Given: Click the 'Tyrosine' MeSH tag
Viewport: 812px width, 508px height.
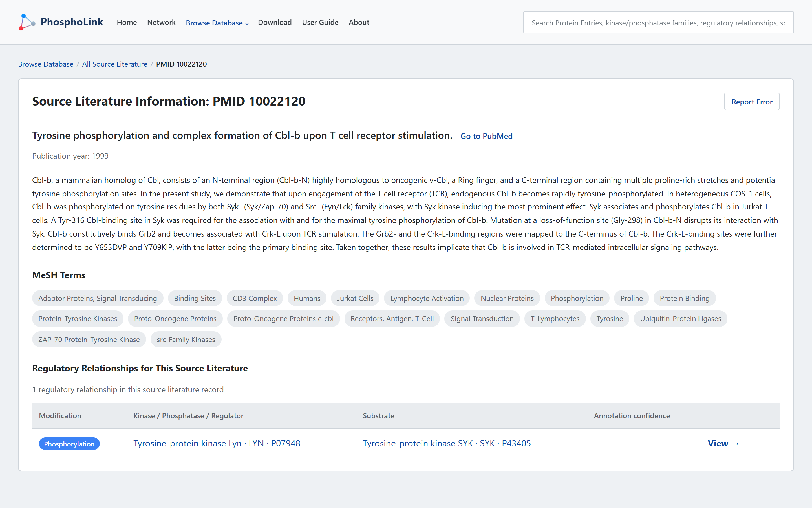Looking at the screenshot, I should pyautogui.click(x=609, y=319).
